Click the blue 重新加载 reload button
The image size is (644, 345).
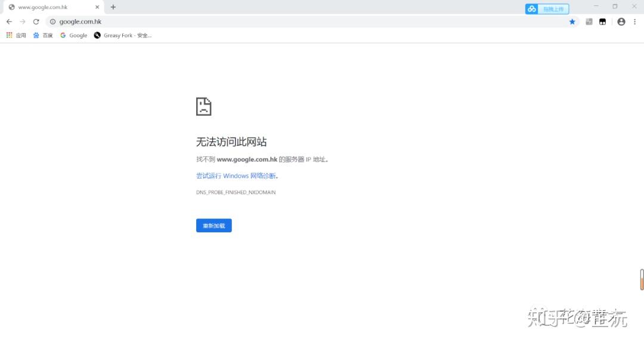(x=214, y=226)
